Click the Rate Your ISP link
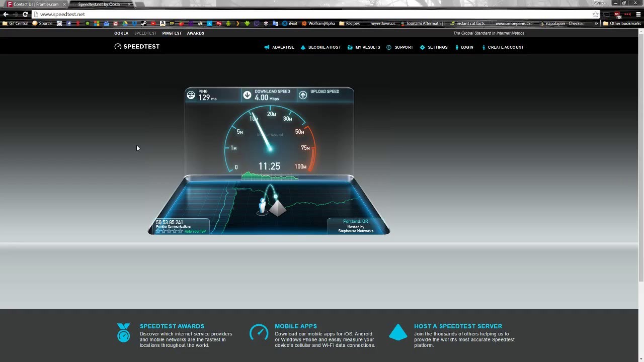This screenshot has height=362, width=644. [x=195, y=231]
